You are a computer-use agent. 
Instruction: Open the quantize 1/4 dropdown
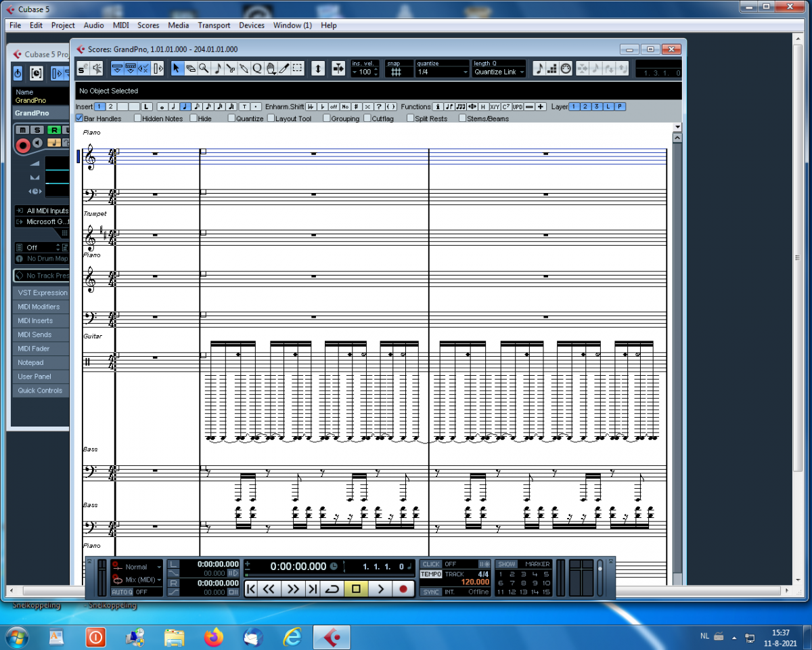pyautogui.click(x=443, y=72)
